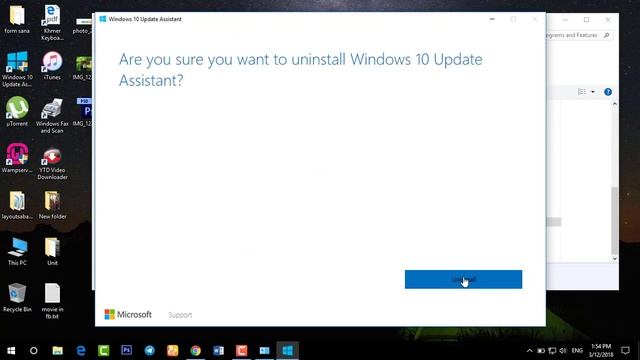This screenshot has width=640, height=360.
Task: Open the Recycle Bin
Action: (x=17, y=298)
